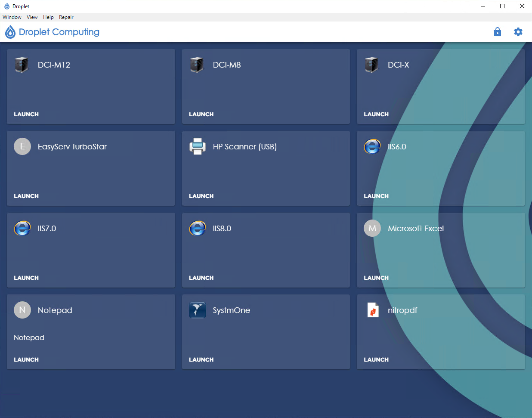This screenshot has height=418, width=532.
Task: Launch Microsoft Excel
Action: click(376, 278)
